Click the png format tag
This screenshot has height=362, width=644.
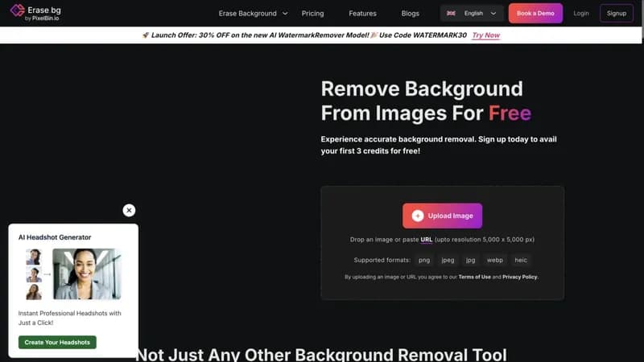tap(424, 260)
